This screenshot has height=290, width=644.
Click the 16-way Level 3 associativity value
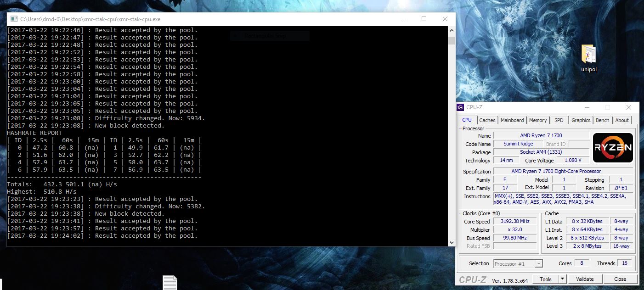[x=621, y=246]
